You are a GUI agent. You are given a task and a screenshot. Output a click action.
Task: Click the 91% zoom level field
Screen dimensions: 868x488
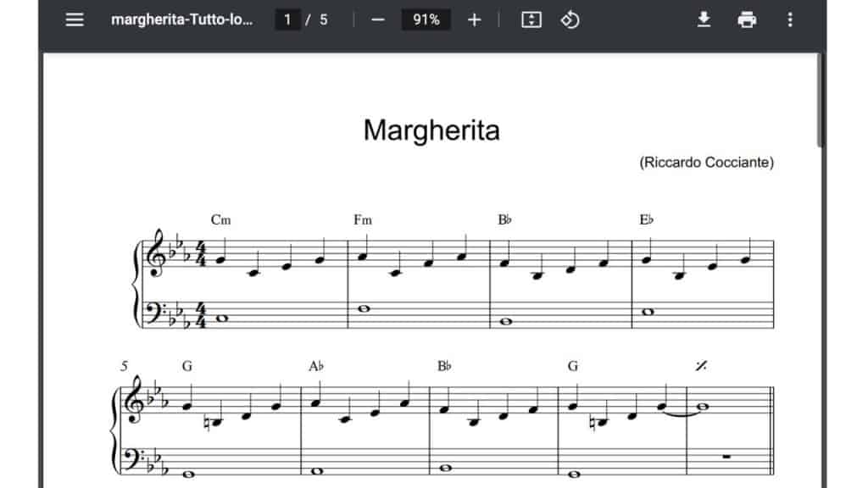tap(426, 19)
